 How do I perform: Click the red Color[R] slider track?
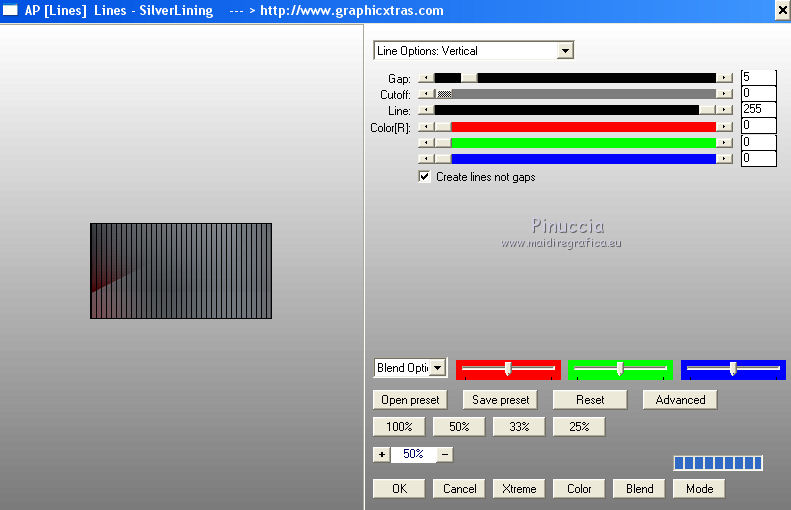click(575, 127)
